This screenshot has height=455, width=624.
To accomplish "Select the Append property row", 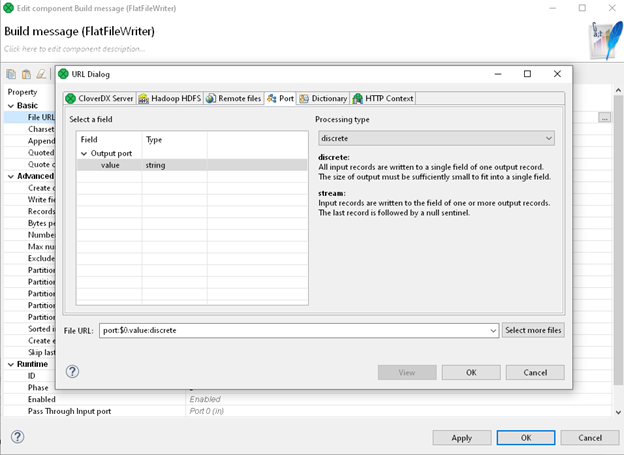I will tap(29, 141).
